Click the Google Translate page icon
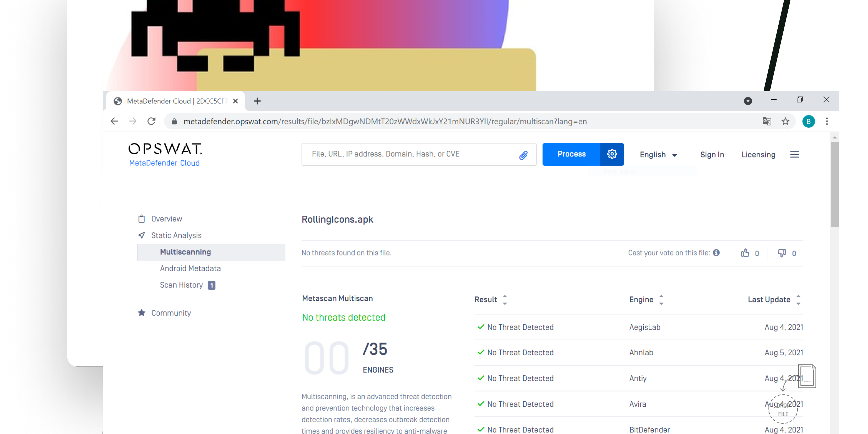Screen dimensions: 868x434 [767, 121]
